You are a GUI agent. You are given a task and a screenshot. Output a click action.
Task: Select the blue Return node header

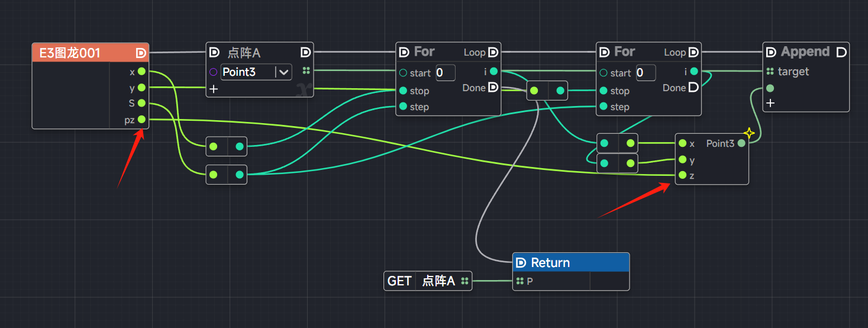pos(570,262)
